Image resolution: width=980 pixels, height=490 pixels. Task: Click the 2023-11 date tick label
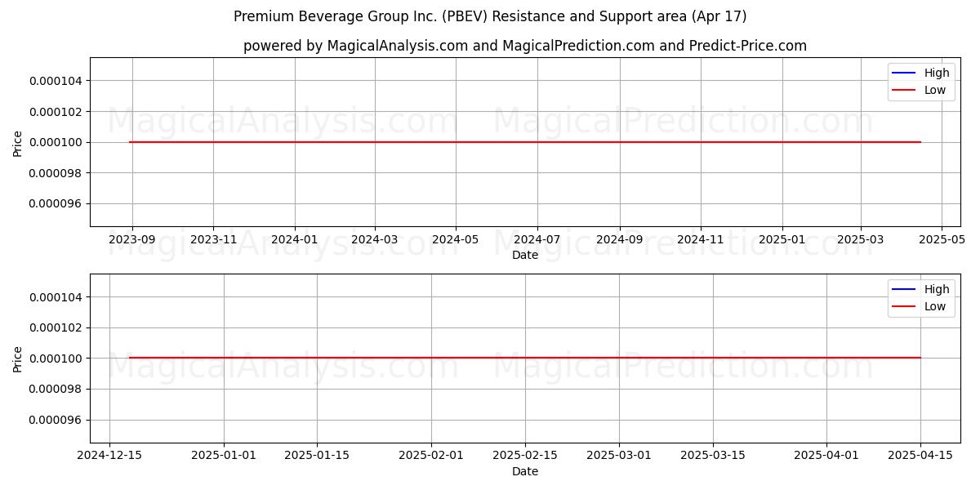[213, 241]
